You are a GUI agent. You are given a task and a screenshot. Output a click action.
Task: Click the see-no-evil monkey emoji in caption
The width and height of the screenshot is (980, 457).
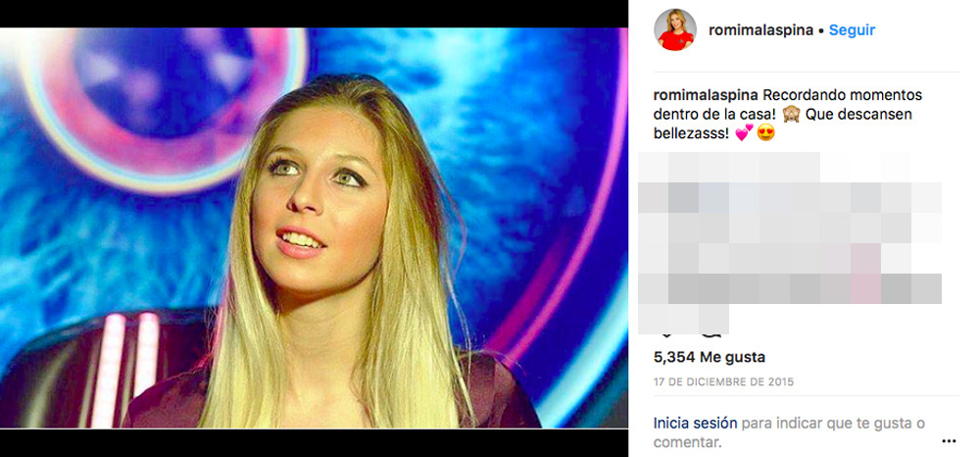click(791, 114)
